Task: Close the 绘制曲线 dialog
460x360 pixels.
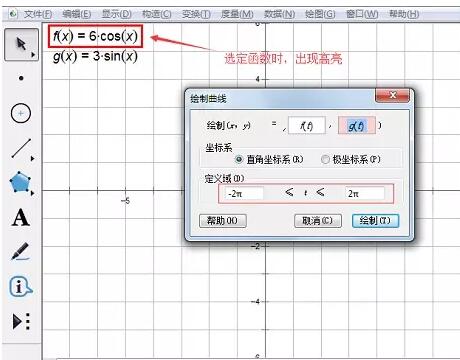Action: (393, 95)
